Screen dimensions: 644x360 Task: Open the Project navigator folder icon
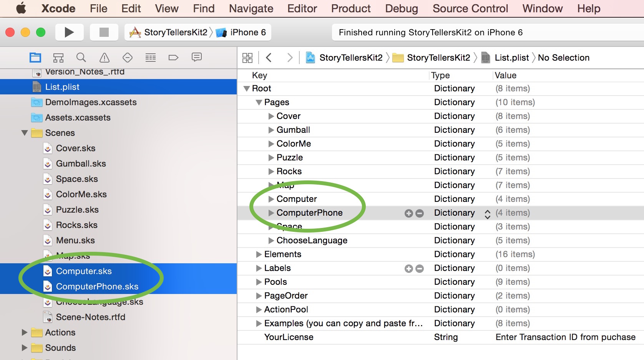(x=35, y=57)
